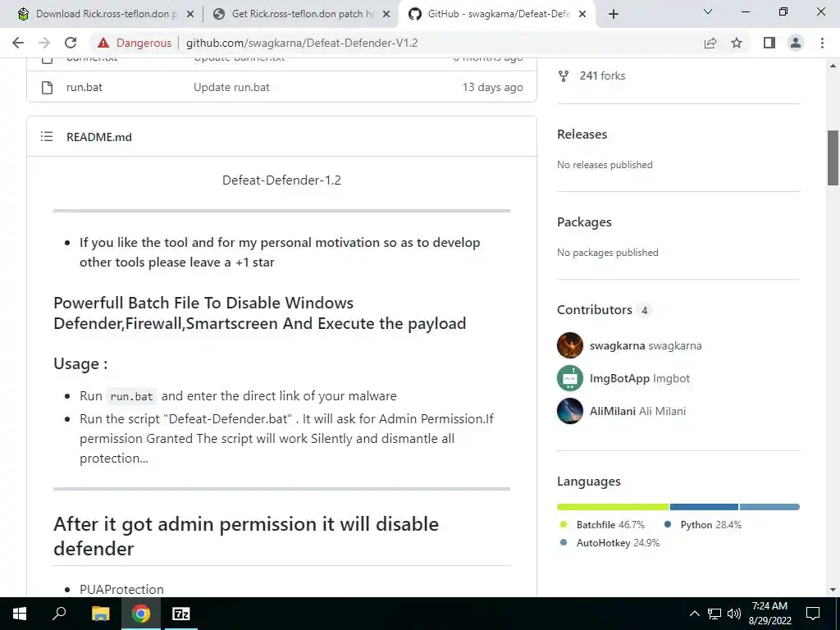The width and height of the screenshot is (840, 630).
Task: Open the Contributors heading link
Action: pyautogui.click(x=595, y=309)
